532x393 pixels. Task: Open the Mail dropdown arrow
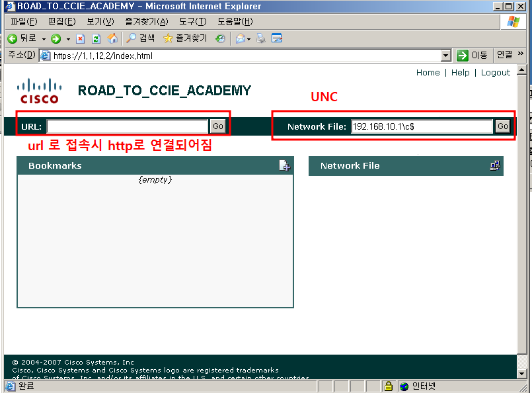tap(248, 40)
